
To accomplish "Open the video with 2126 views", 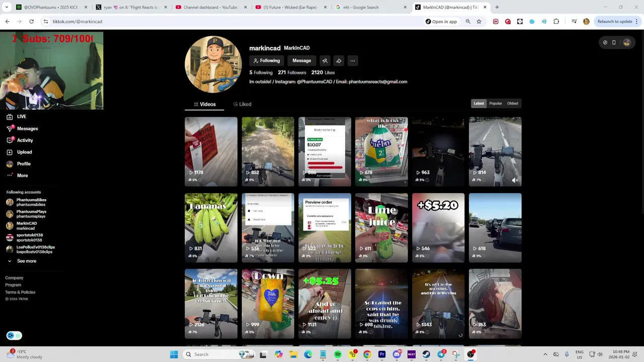I will click(211, 304).
